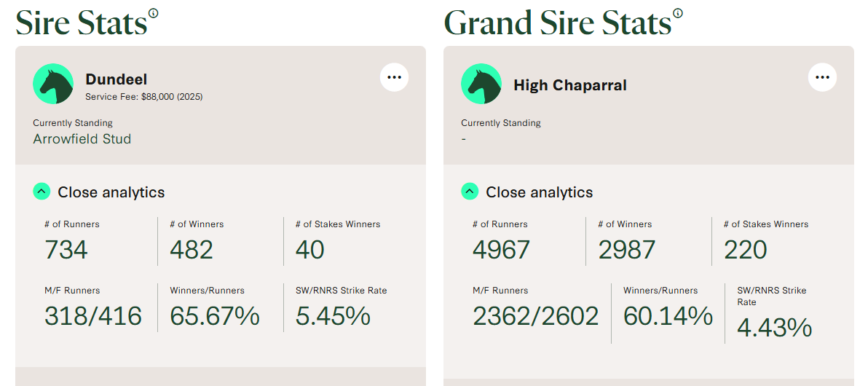Viewport: 868px width, 386px height.
Task: Click Close analytics label under Dundeel
Action: 111,192
